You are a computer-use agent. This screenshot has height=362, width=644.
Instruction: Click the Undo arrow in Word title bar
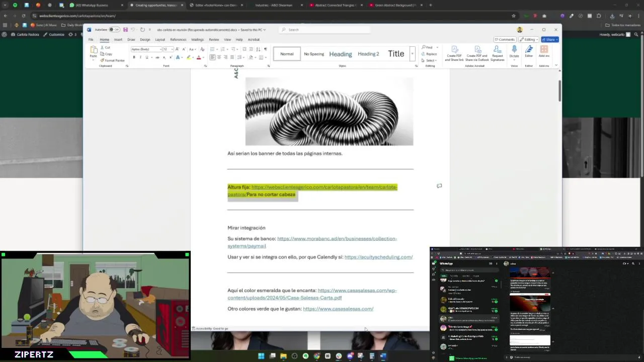[134, 30]
